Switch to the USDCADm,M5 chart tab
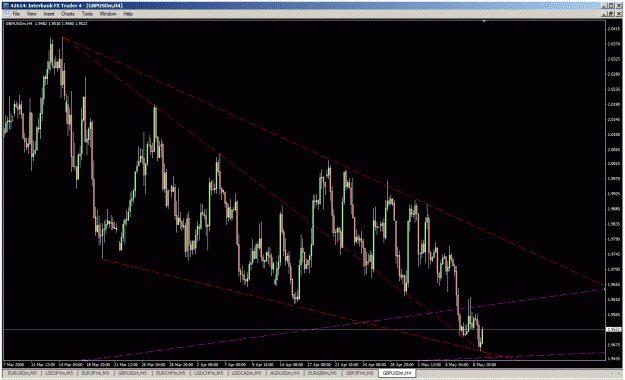 point(246,373)
